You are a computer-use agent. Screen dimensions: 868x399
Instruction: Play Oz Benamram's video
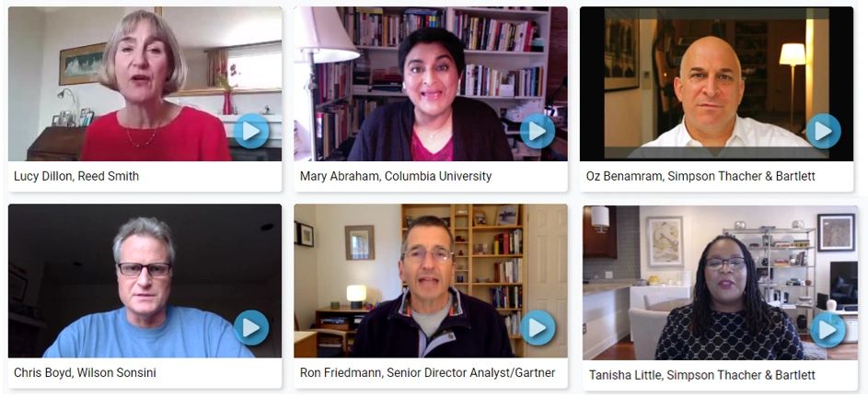823,132
